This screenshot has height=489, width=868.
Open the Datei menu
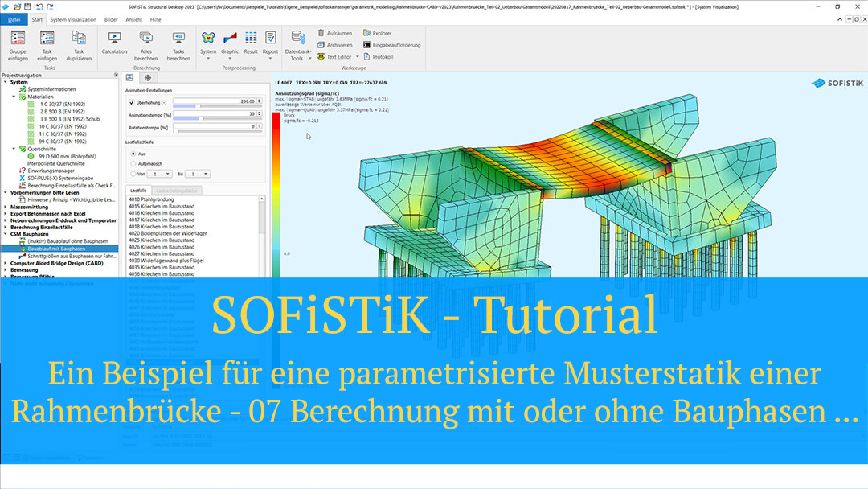click(14, 18)
